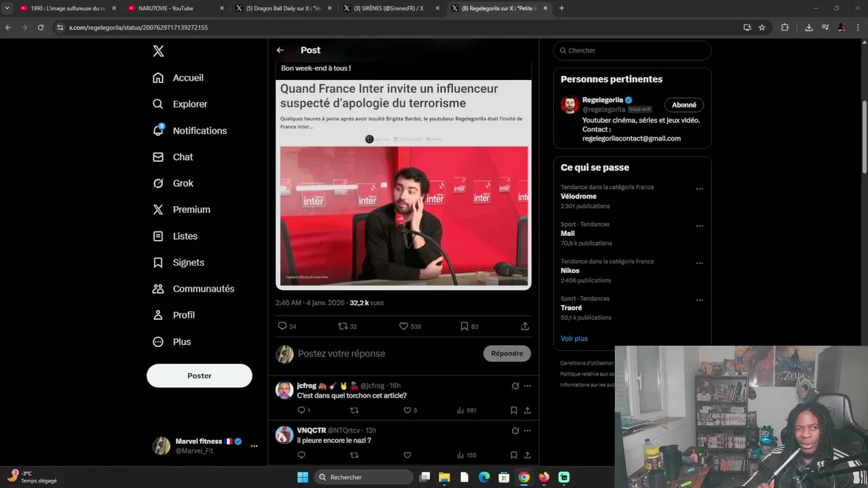
Task: Repost the main post with 32 reposts
Action: click(342, 326)
